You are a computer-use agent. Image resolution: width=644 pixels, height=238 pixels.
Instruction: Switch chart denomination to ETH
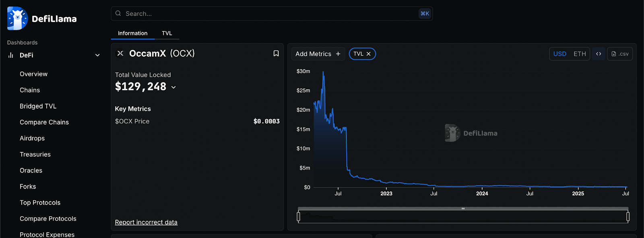pyautogui.click(x=580, y=54)
